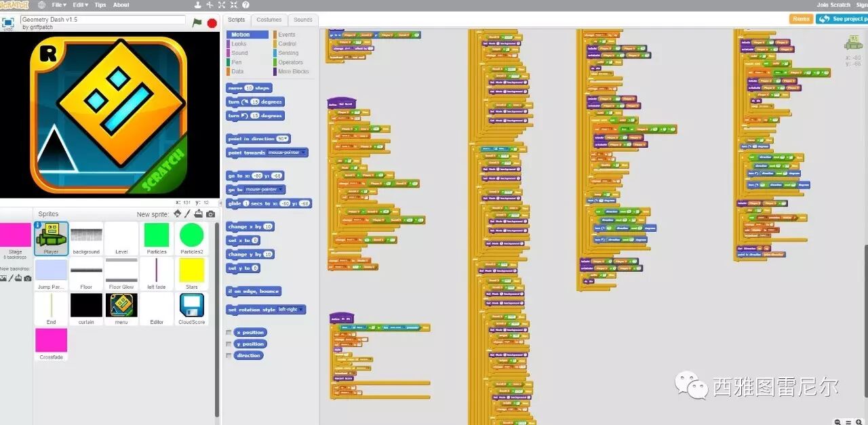Screen dimensions: 868x425
Task: Click the Join Scratch link
Action: tap(833, 5)
